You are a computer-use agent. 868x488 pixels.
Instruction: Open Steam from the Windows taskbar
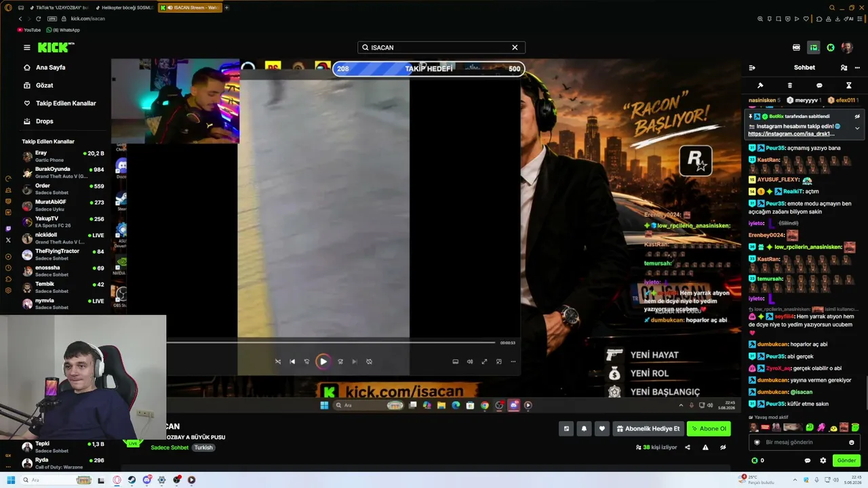[x=132, y=480]
